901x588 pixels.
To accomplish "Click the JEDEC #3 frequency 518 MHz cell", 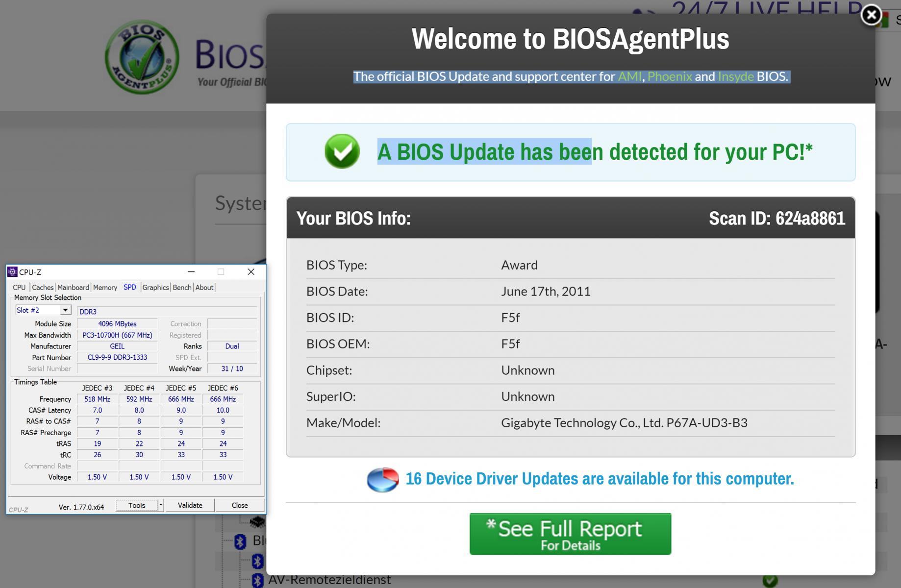I will (x=97, y=399).
